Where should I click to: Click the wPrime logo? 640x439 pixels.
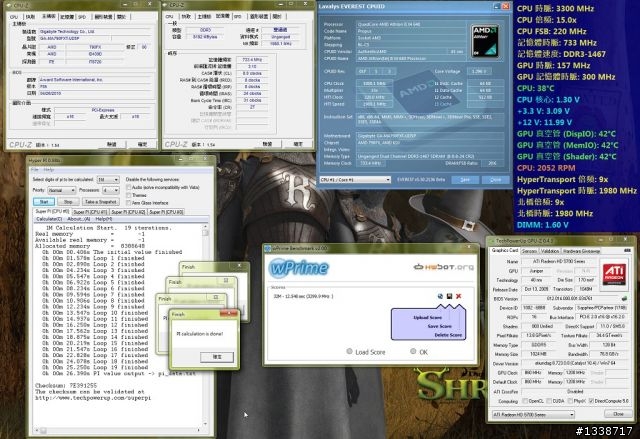coord(299,268)
